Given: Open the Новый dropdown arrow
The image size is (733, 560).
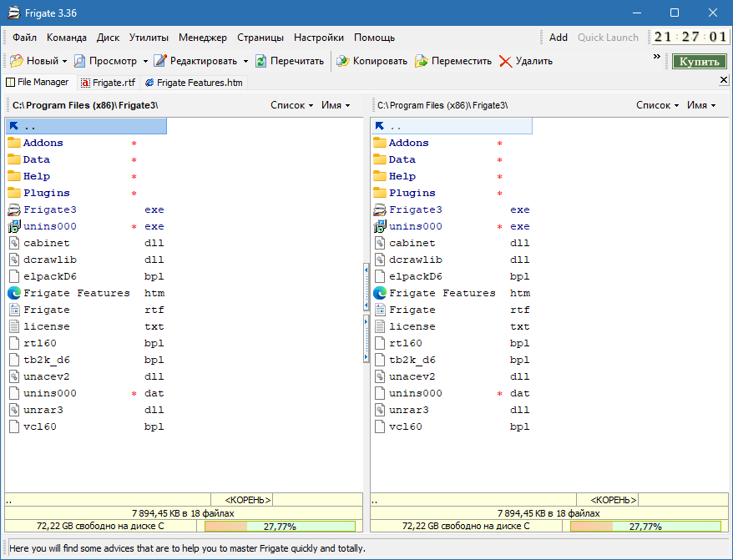Looking at the screenshot, I should tap(64, 61).
